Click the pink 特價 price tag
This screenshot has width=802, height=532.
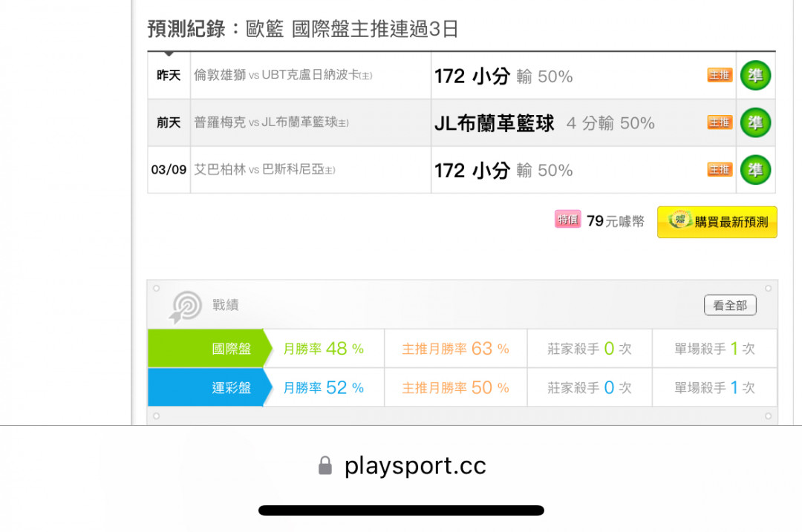pyautogui.click(x=568, y=219)
